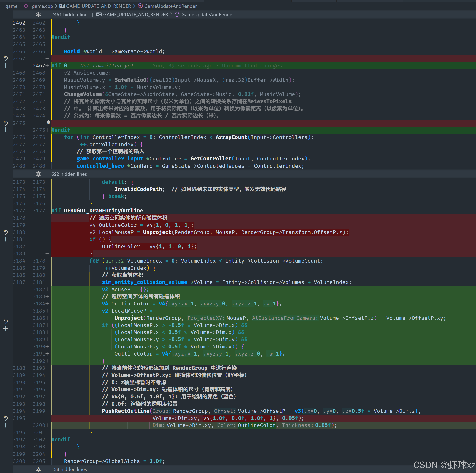Open the game.cpp breadcrumb
The height and width of the screenshot is (473, 476).
(x=42, y=6)
